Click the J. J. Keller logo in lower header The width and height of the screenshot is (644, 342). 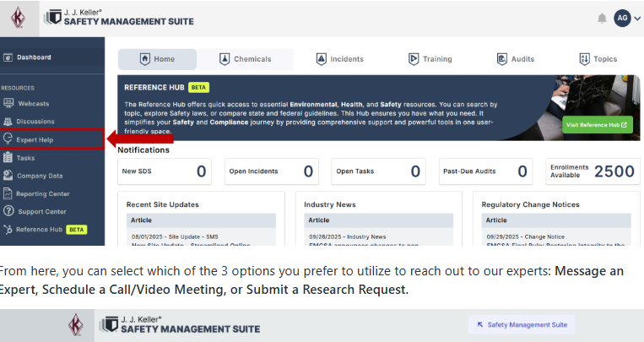(76, 325)
